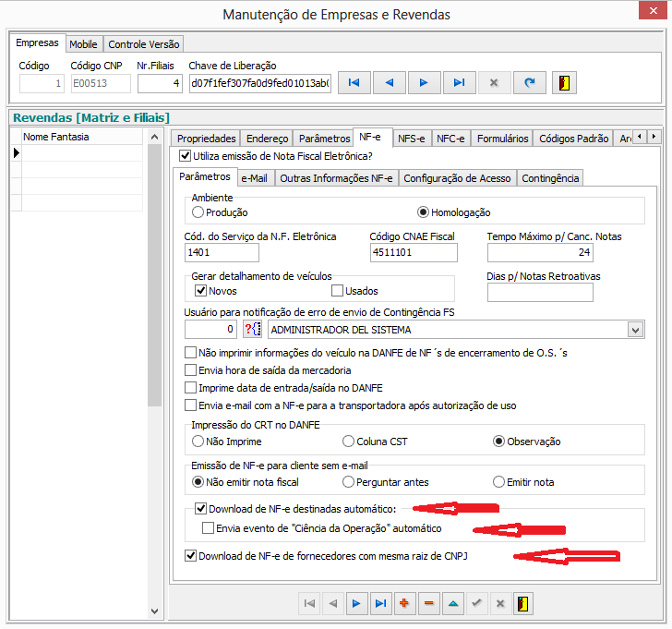Click the Chave de Liberação field

pos(260,83)
